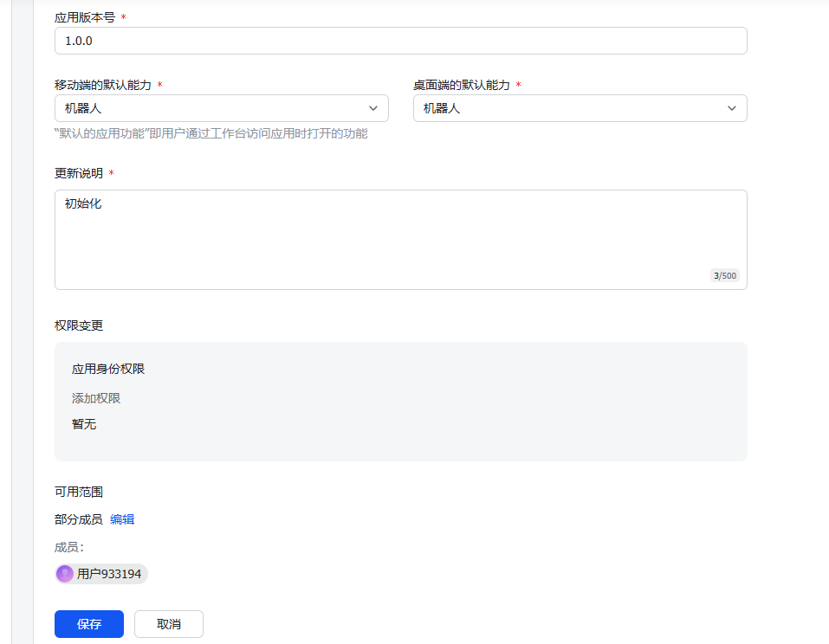Click the purple avatar icon of 用户933194

pyautogui.click(x=65, y=574)
